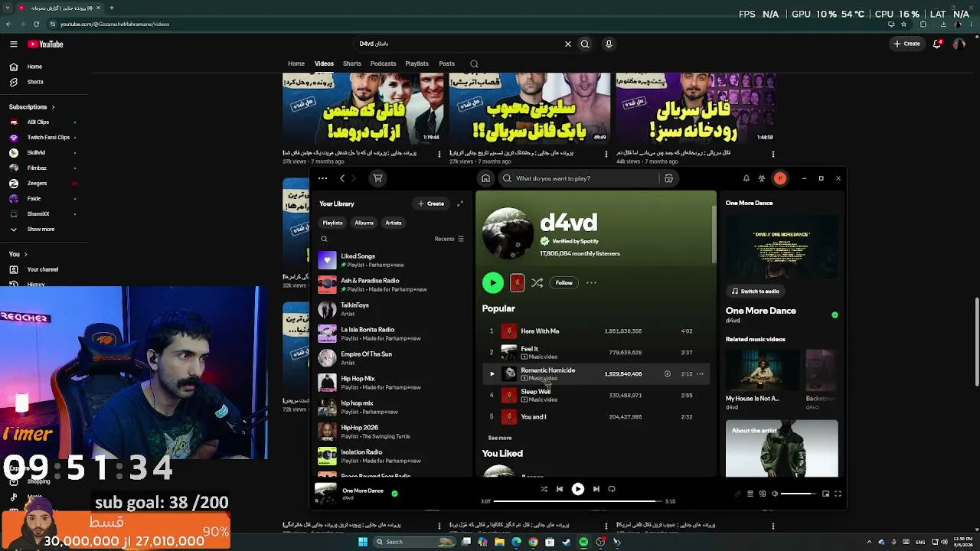Expand Show more in YouTube subscriptions
Viewport: 980px width, 551px height.
tap(46, 230)
